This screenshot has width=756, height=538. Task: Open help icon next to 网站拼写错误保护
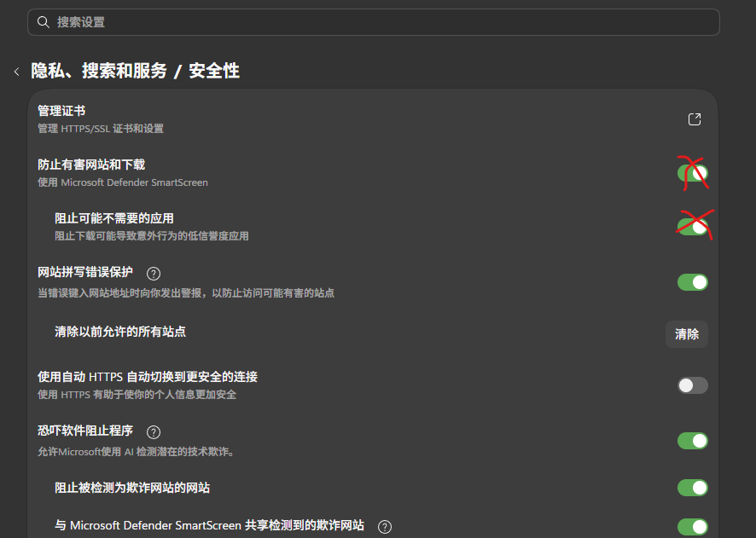tap(154, 274)
